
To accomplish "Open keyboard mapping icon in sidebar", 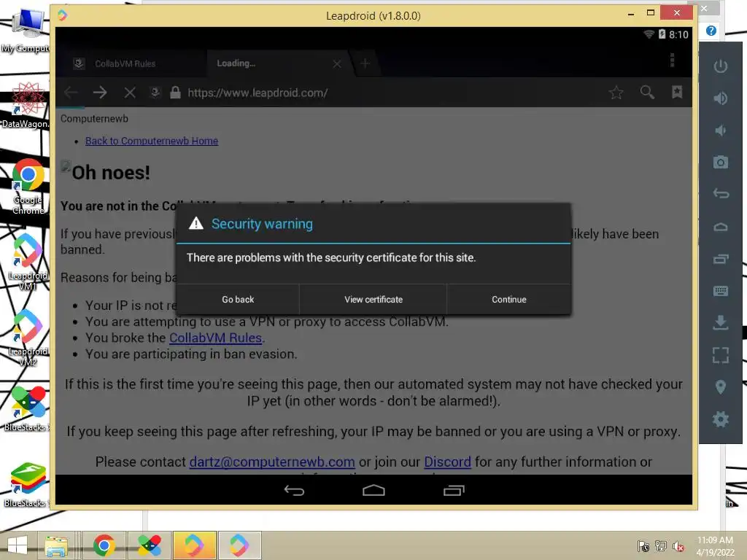I will coord(720,290).
